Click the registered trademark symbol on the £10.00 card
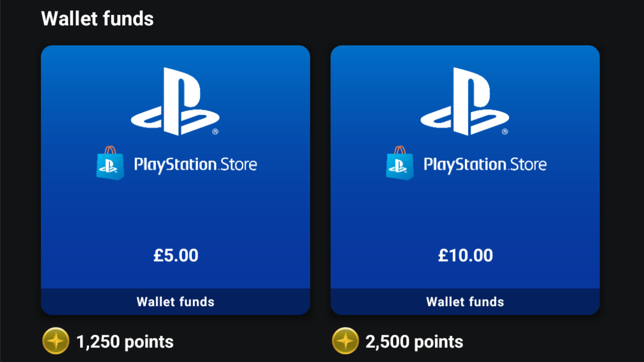 click(x=505, y=132)
